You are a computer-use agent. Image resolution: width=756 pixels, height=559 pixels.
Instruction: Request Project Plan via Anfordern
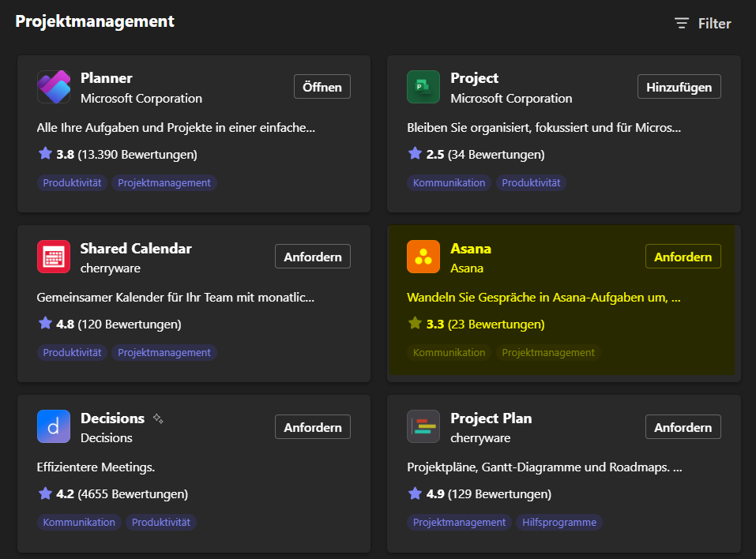[683, 426]
